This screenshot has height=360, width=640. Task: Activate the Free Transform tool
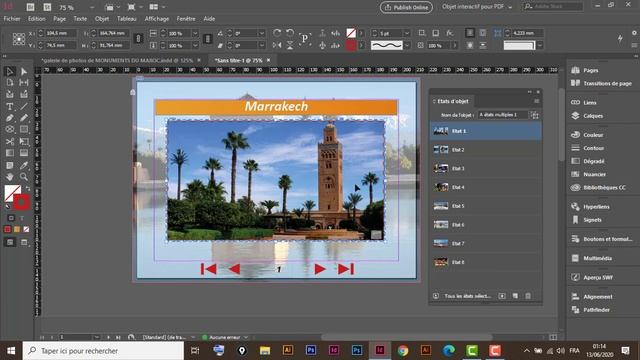[24, 142]
